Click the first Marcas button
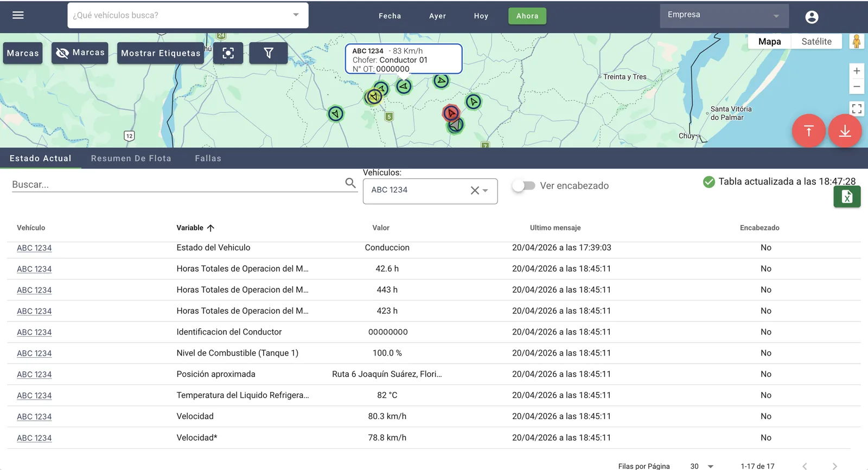Screen dimensions: 868x470 coord(23,53)
